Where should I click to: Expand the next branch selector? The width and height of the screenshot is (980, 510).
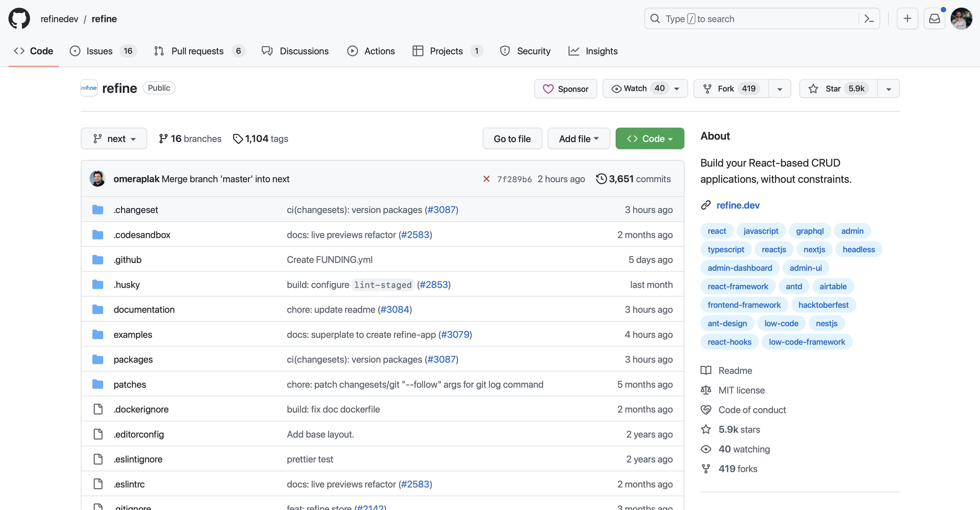(x=114, y=139)
